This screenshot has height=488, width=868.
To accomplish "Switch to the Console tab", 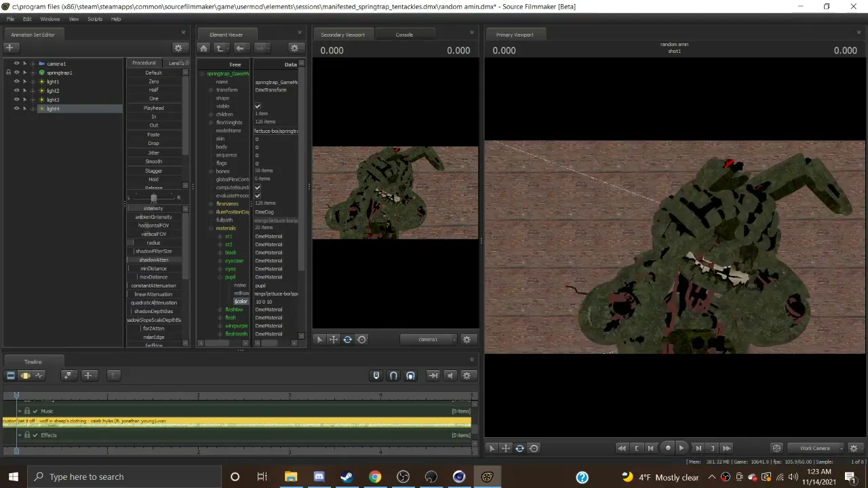I will pyautogui.click(x=404, y=35).
